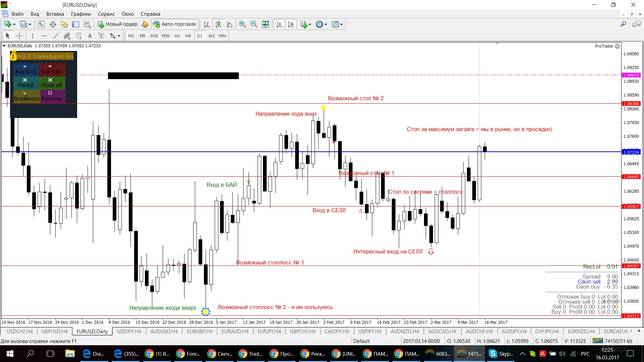
Task: Switch to the GBPUSD,H4 chart tab
Action: [x=55, y=331]
